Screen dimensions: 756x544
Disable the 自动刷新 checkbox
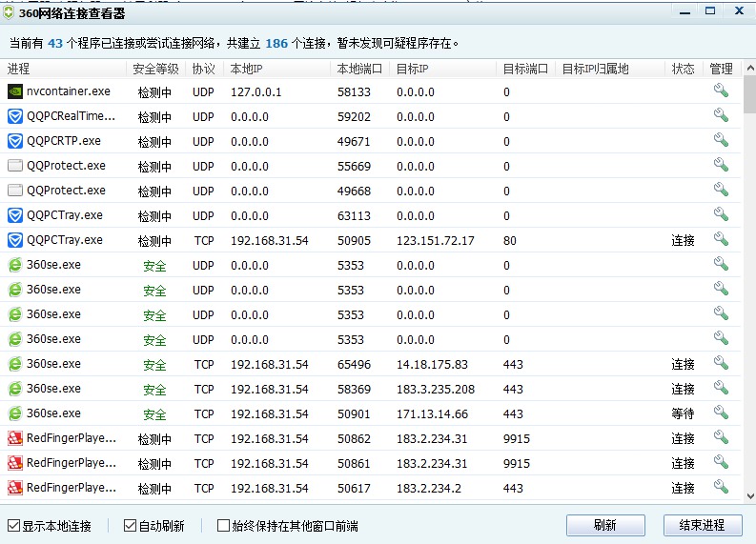pos(131,526)
